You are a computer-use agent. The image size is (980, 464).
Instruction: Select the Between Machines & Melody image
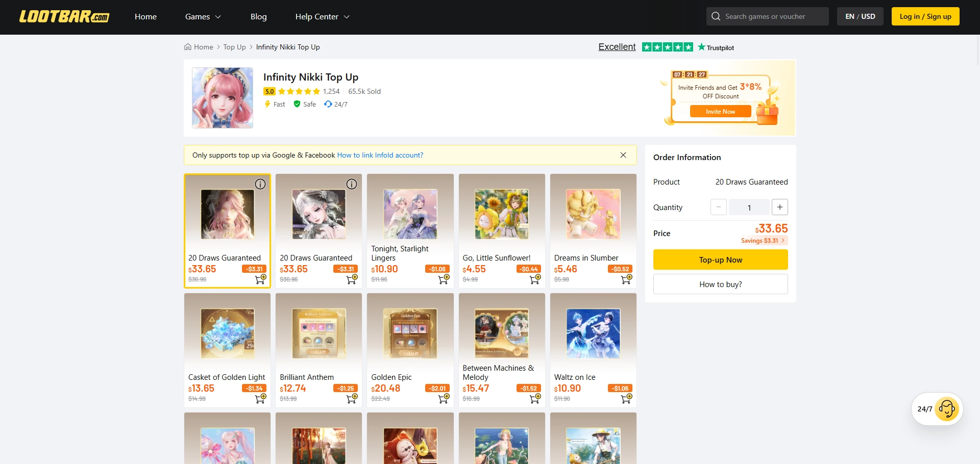point(502,333)
